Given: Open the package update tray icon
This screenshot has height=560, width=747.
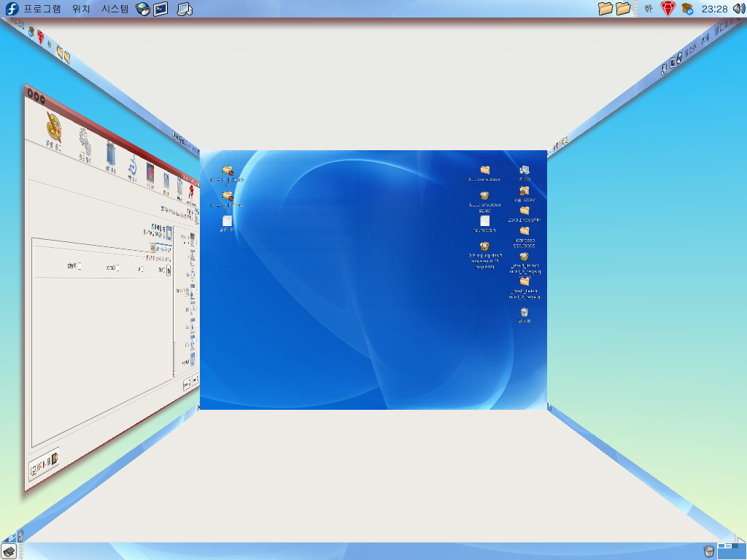Looking at the screenshot, I should point(687,9).
